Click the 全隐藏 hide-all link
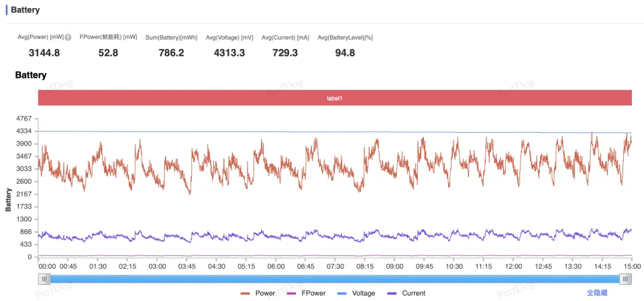The height and width of the screenshot is (301, 644). [597, 293]
